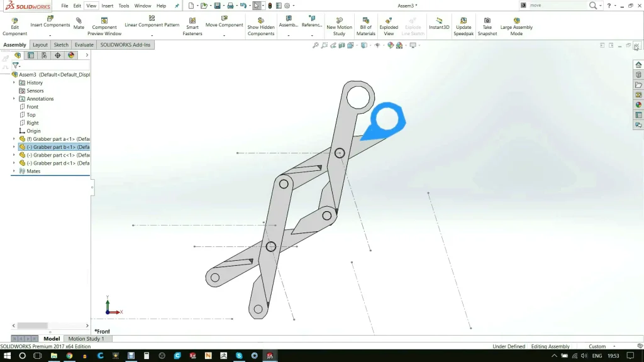This screenshot has width=644, height=362.
Task: Expand the Mates folder
Action: tap(14, 171)
